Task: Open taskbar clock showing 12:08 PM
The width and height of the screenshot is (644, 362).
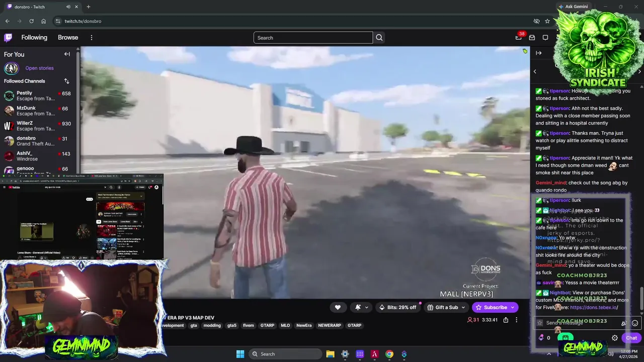Action: click(629, 354)
